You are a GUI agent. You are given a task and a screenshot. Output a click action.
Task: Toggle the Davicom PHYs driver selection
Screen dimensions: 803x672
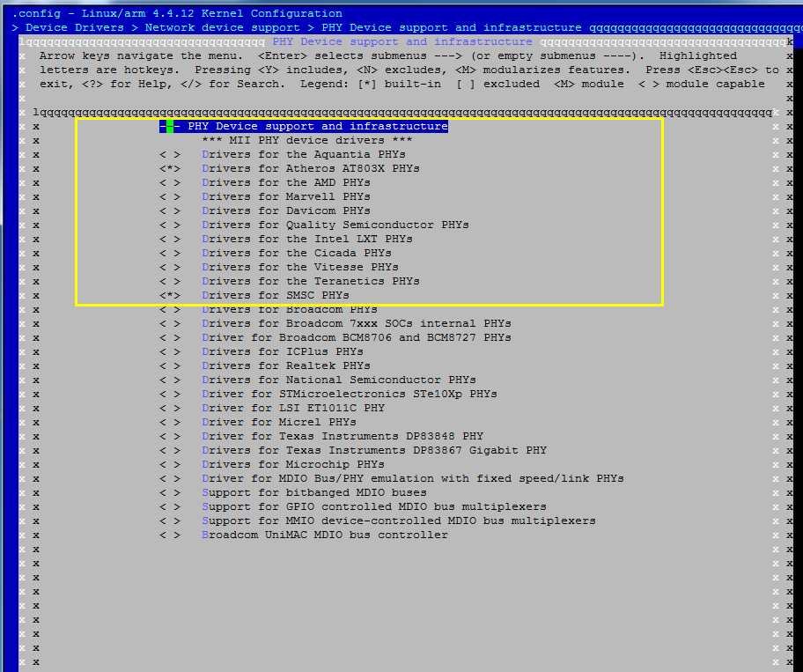tap(170, 210)
